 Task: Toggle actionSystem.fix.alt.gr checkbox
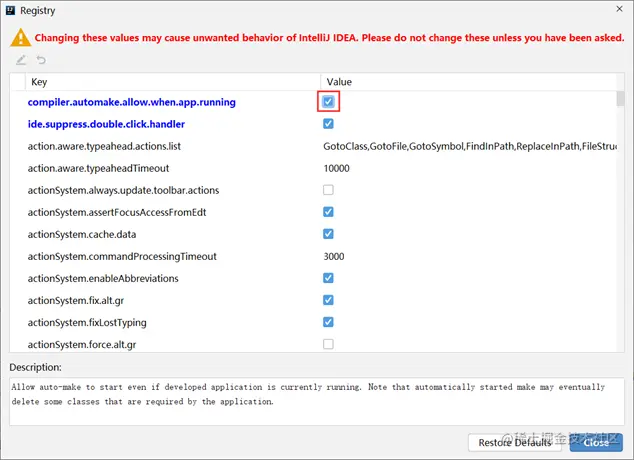pos(328,300)
